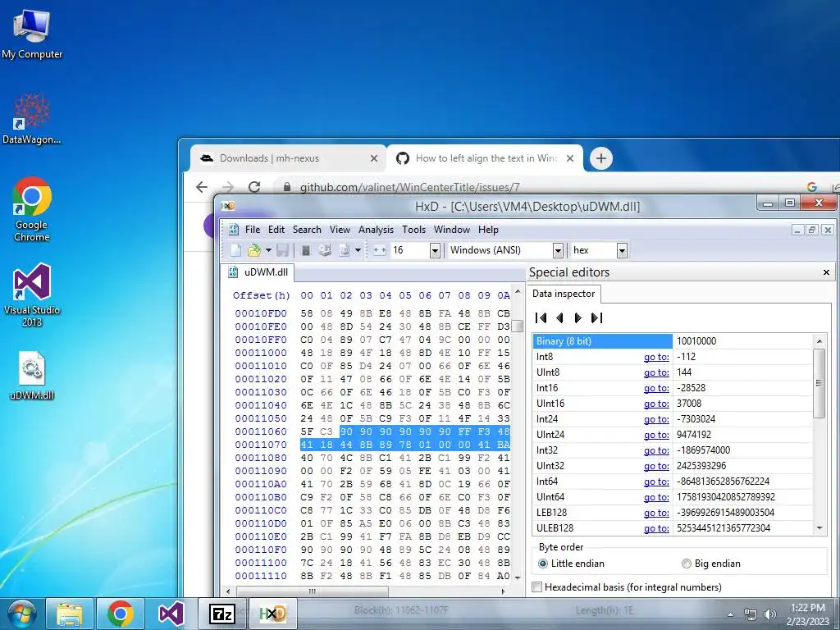Click the Data inspector vertical scrollbar thumb
The width and height of the screenshot is (840, 630).
click(819, 383)
